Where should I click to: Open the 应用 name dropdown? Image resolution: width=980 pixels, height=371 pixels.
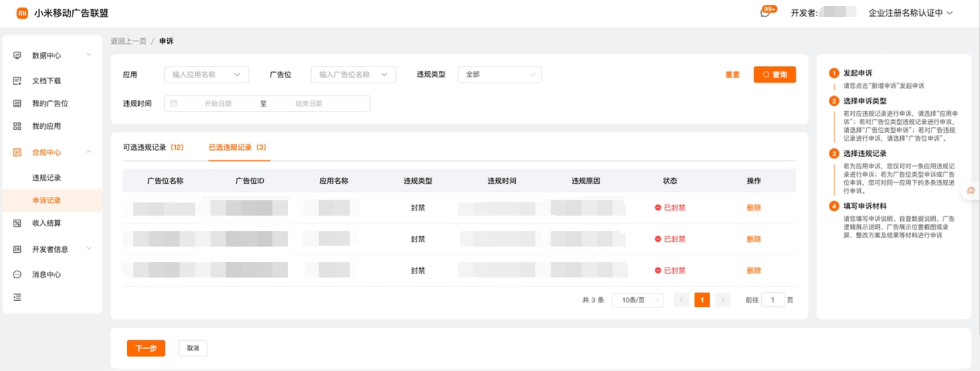click(206, 74)
